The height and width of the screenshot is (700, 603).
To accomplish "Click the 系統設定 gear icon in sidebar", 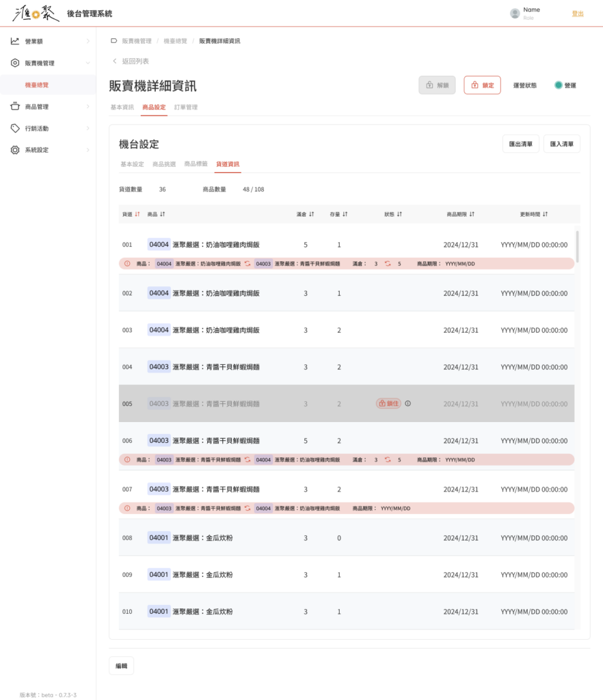I will click(x=15, y=150).
